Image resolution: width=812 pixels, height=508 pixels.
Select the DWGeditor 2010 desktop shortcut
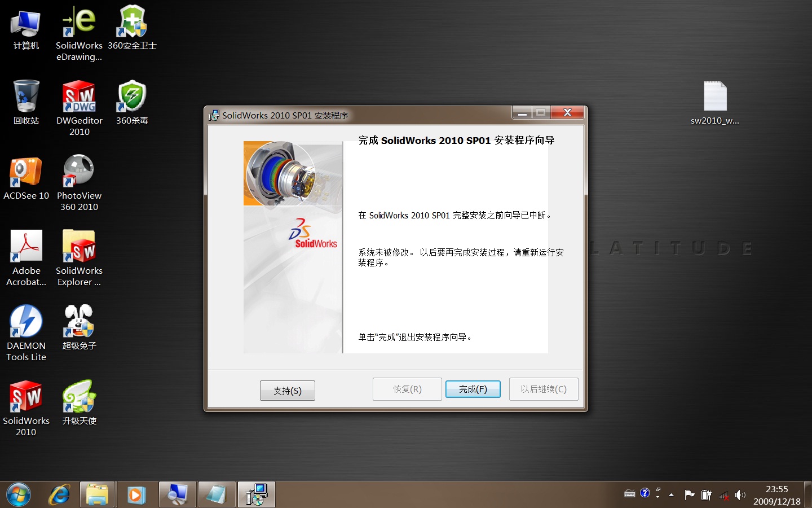click(79, 108)
